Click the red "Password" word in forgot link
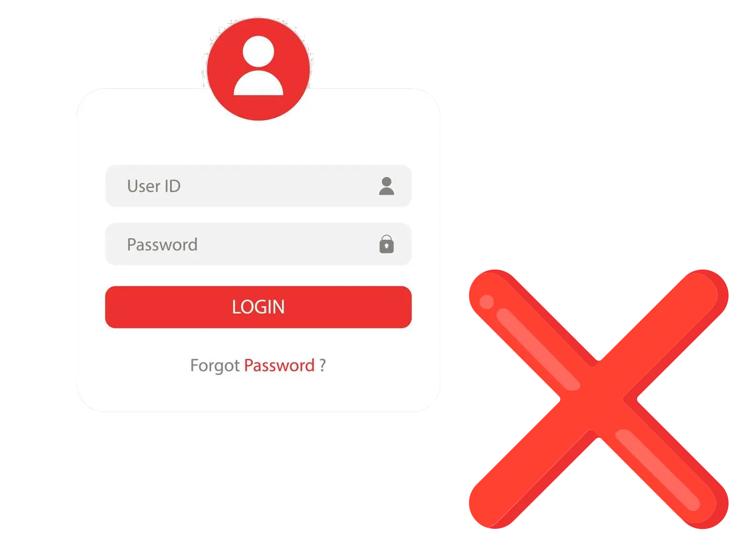 [x=279, y=366]
